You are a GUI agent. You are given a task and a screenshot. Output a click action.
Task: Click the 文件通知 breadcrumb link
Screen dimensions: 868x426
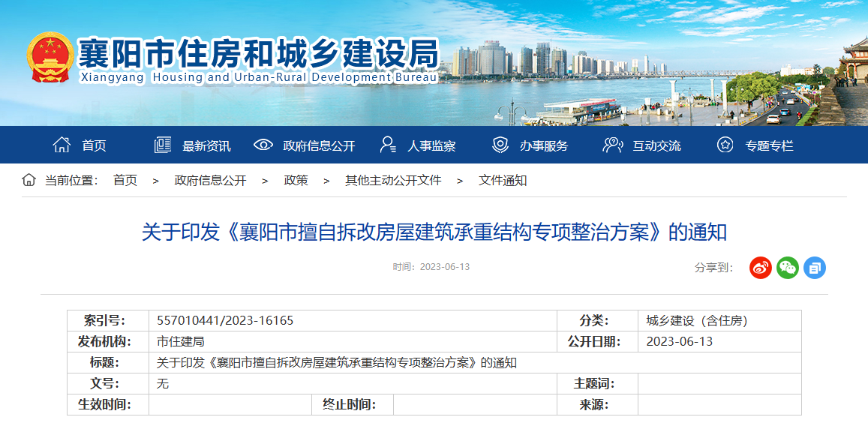(x=503, y=180)
